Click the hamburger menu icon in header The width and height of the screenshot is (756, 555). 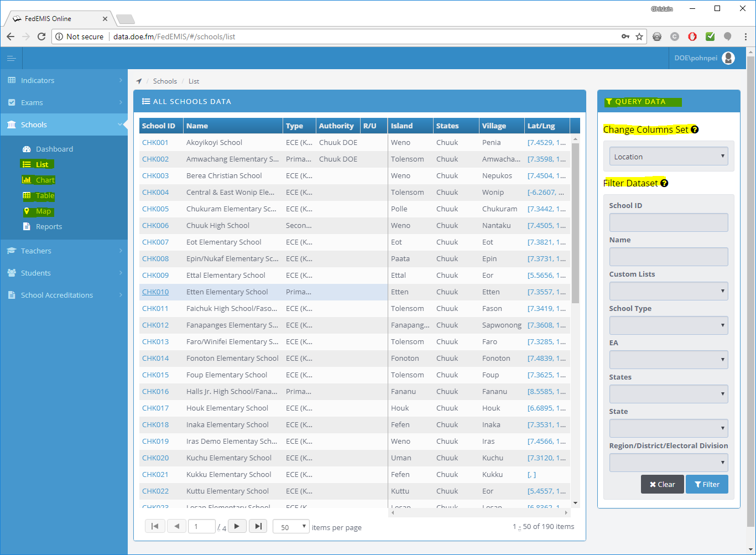(x=11, y=58)
